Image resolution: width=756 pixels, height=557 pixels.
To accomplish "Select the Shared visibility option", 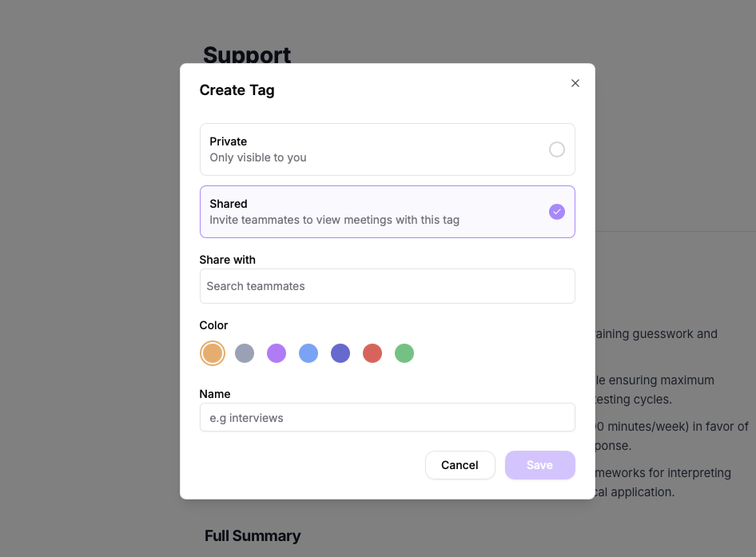I will click(388, 211).
